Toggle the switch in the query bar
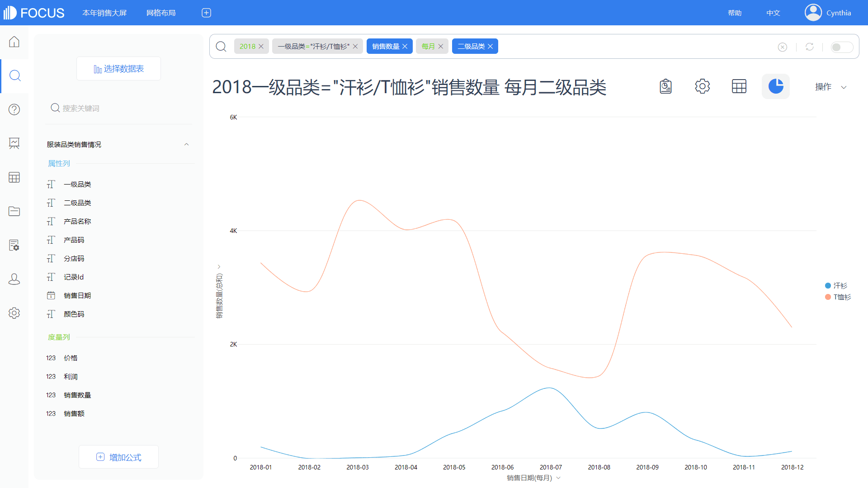The width and height of the screenshot is (868, 488). pyautogui.click(x=842, y=47)
